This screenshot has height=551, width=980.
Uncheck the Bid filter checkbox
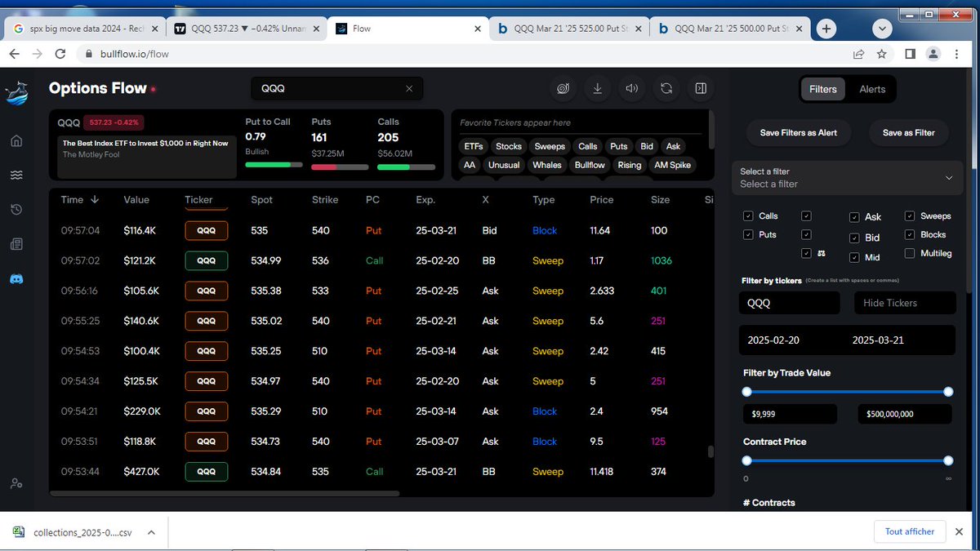point(854,238)
